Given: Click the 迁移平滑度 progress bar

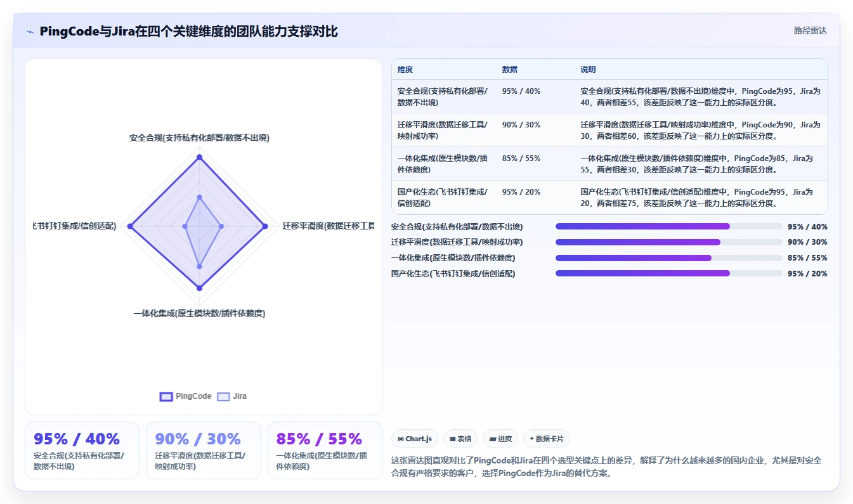Looking at the screenshot, I should click(668, 242).
